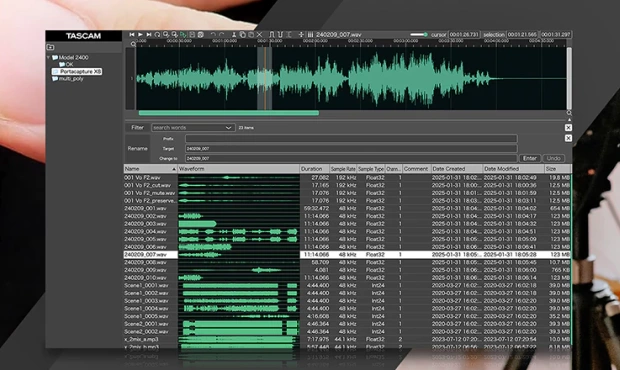Click the waveform thumbnail of 240209_004.wav
Image resolution: width=620 pixels, height=370 pixels.
click(x=238, y=232)
